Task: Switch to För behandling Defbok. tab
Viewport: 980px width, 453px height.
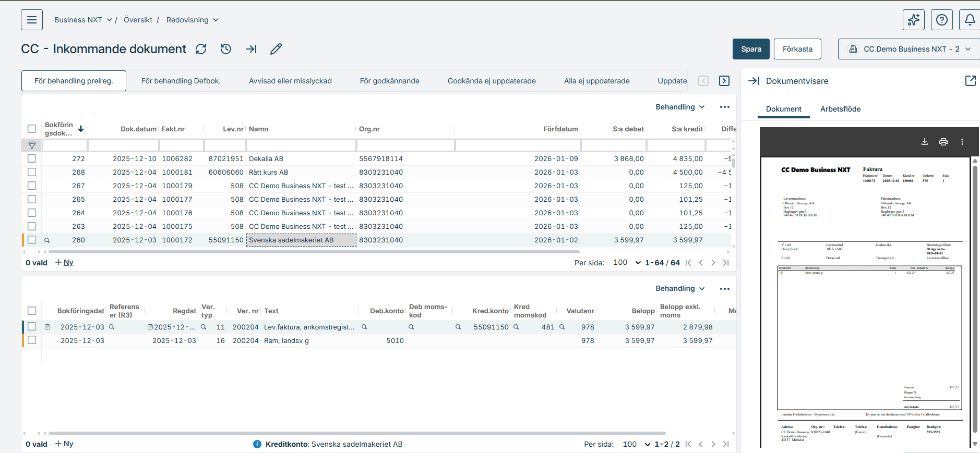Action: click(x=181, y=81)
